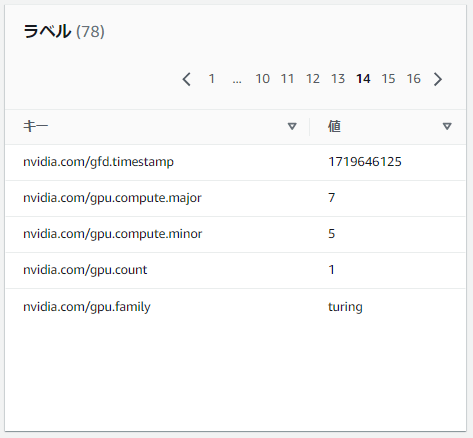
Task: Select the nvidia.com/gfd.timestamp row
Action: (x=235, y=162)
